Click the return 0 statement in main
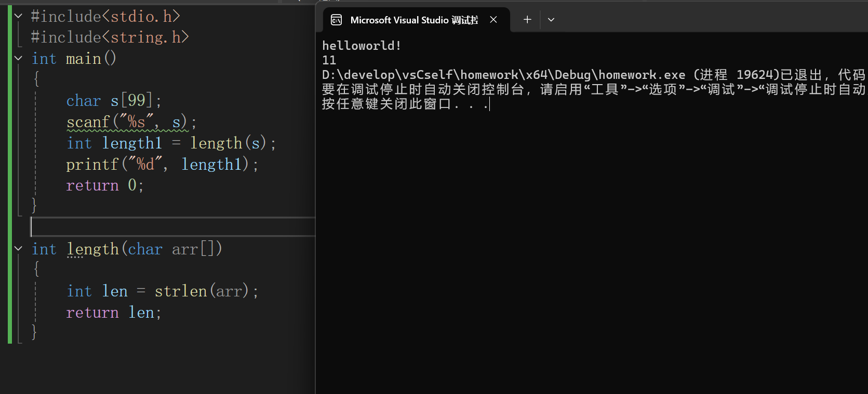The width and height of the screenshot is (868, 394). (105, 185)
